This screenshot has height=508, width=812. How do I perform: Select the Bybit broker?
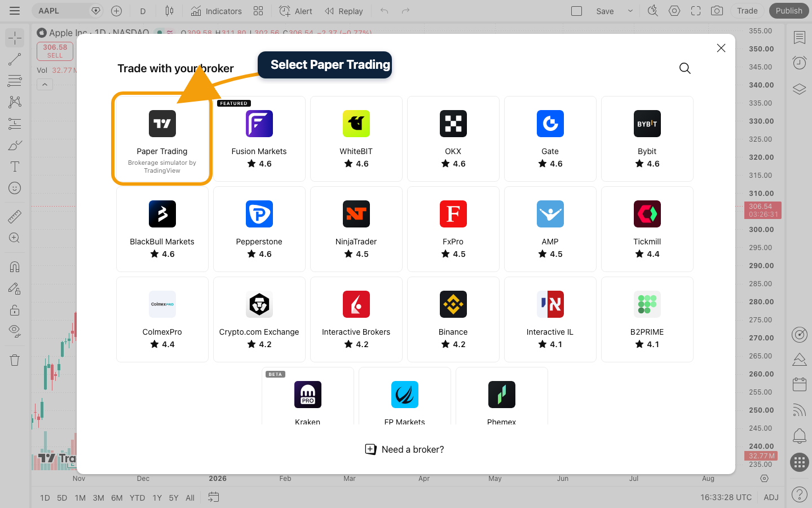tap(647, 139)
